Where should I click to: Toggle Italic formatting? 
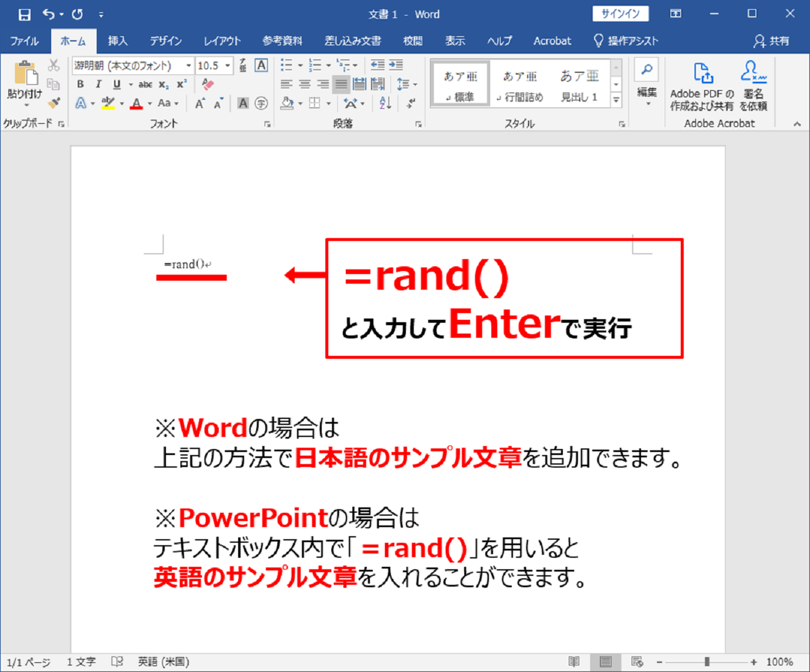coord(98,84)
